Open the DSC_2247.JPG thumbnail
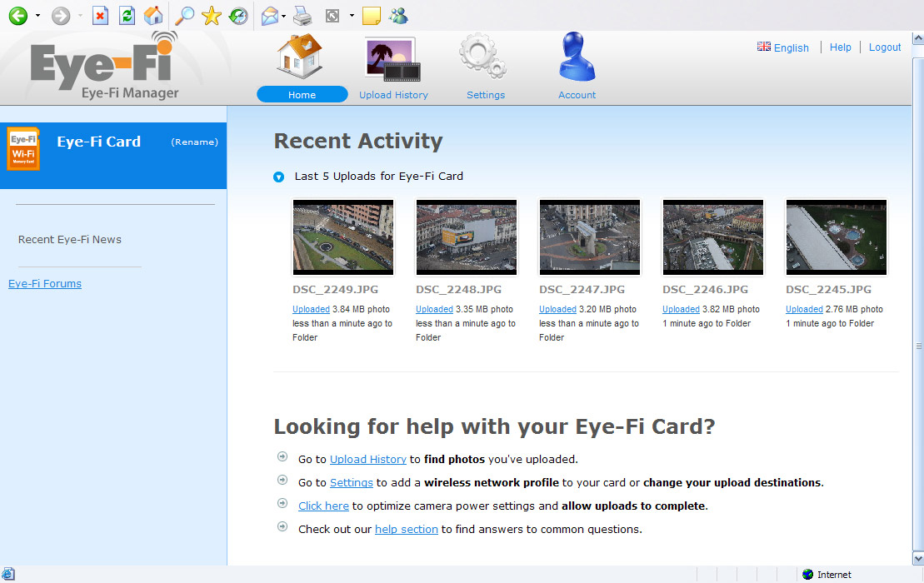The height and width of the screenshot is (583, 924). (589, 237)
